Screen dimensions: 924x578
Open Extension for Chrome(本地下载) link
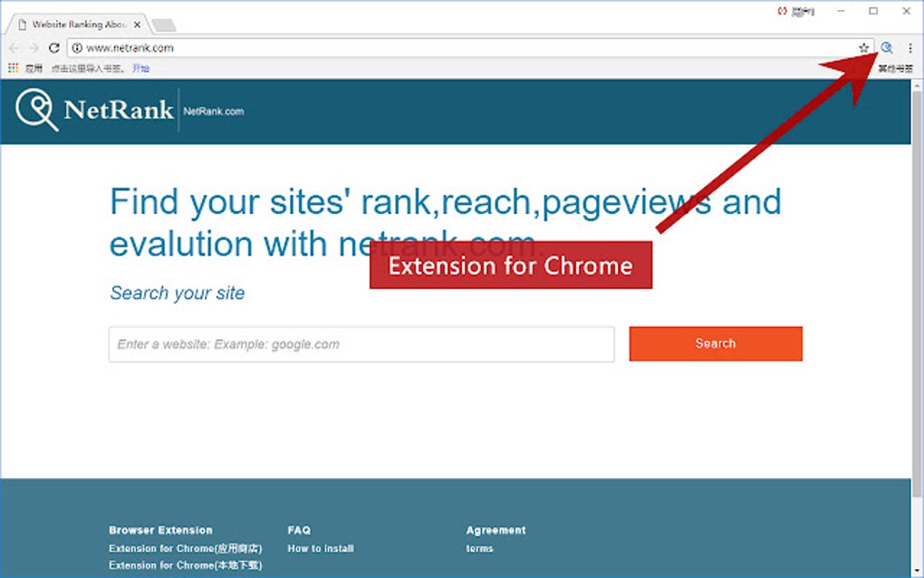pyautogui.click(x=185, y=565)
